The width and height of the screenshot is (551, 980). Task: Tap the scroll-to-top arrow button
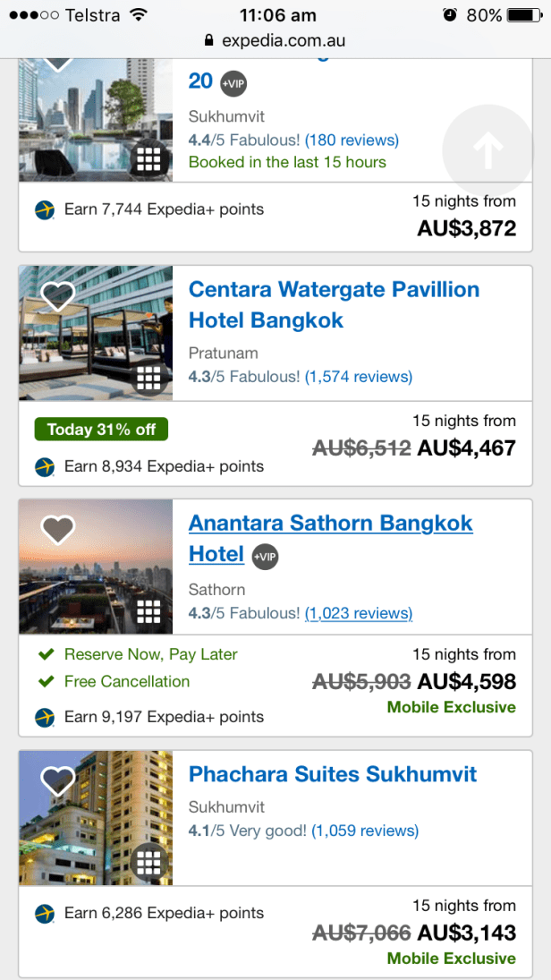[487, 151]
